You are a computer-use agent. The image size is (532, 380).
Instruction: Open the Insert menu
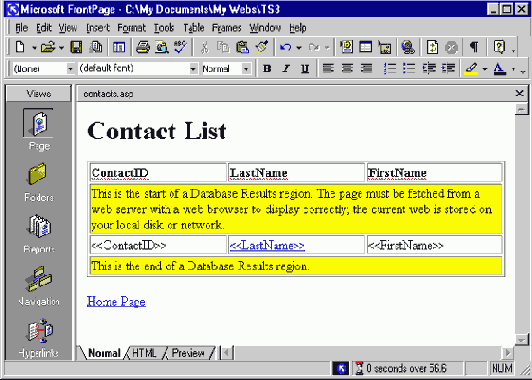click(98, 27)
